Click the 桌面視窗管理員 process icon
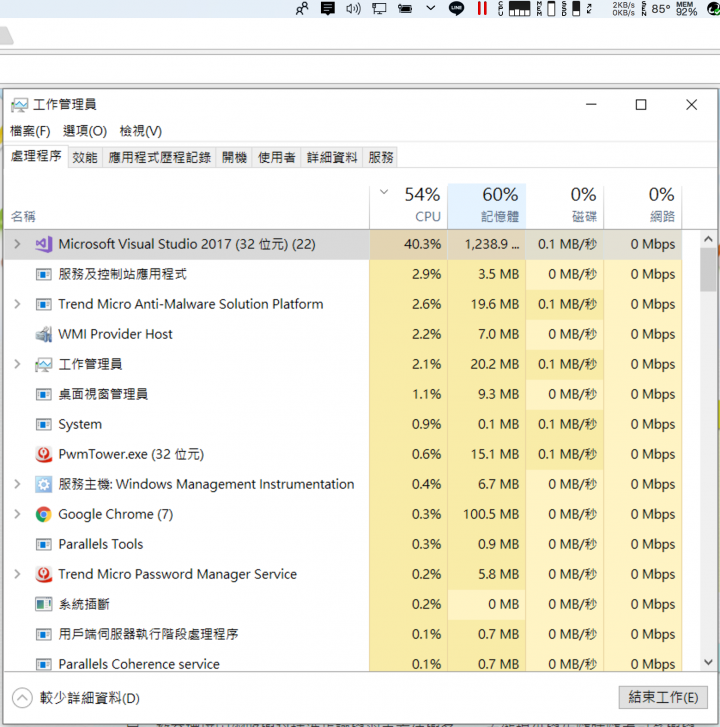This screenshot has height=727, width=720. point(44,394)
